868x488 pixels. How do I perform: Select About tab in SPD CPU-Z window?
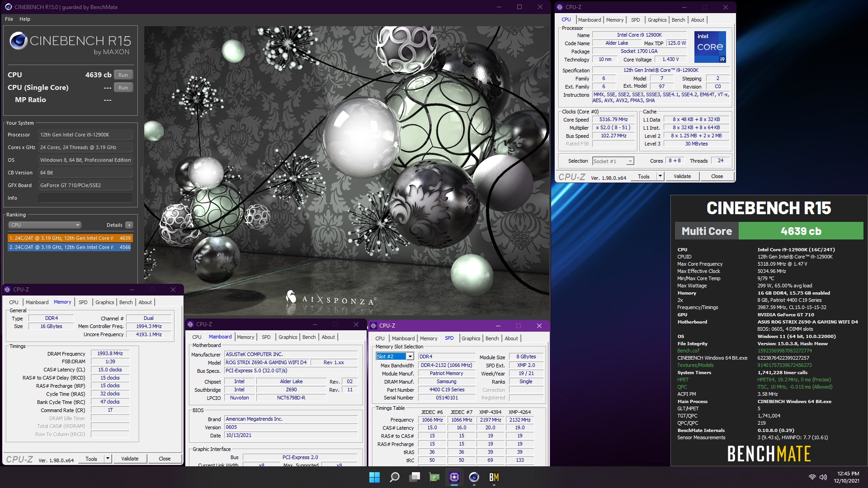pyautogui.click(x=511, y=338)
